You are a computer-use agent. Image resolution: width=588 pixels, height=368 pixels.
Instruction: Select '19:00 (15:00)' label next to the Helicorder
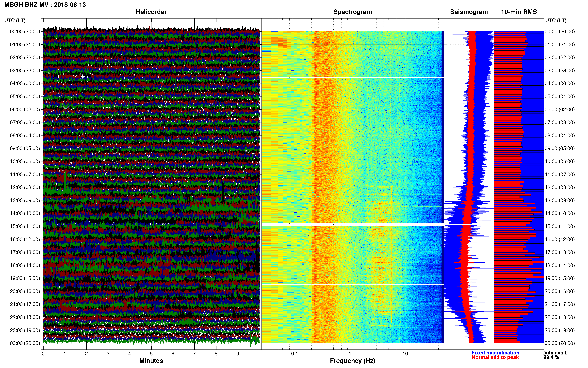[x=25, y=278]
